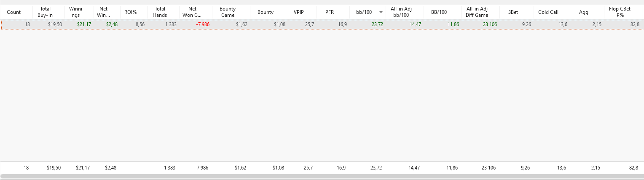Image resolution: width=644 pixels, height=180 pixels.
Task: Click the Cold Call column header
Action: [x=548, y=12]
